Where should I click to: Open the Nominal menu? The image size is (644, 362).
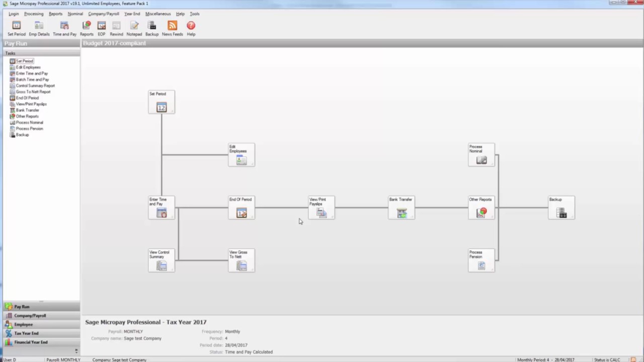point(75,14)
